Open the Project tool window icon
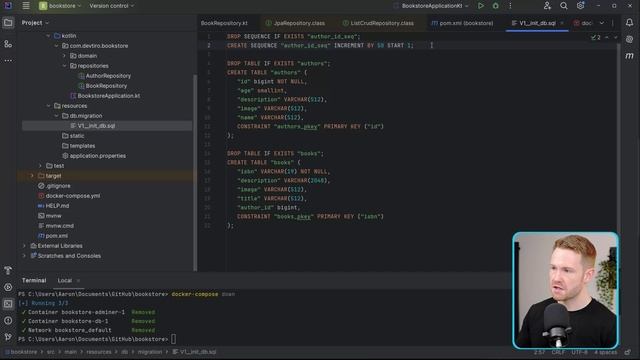Viewport: 640px width, 360px height. [8, 23]
